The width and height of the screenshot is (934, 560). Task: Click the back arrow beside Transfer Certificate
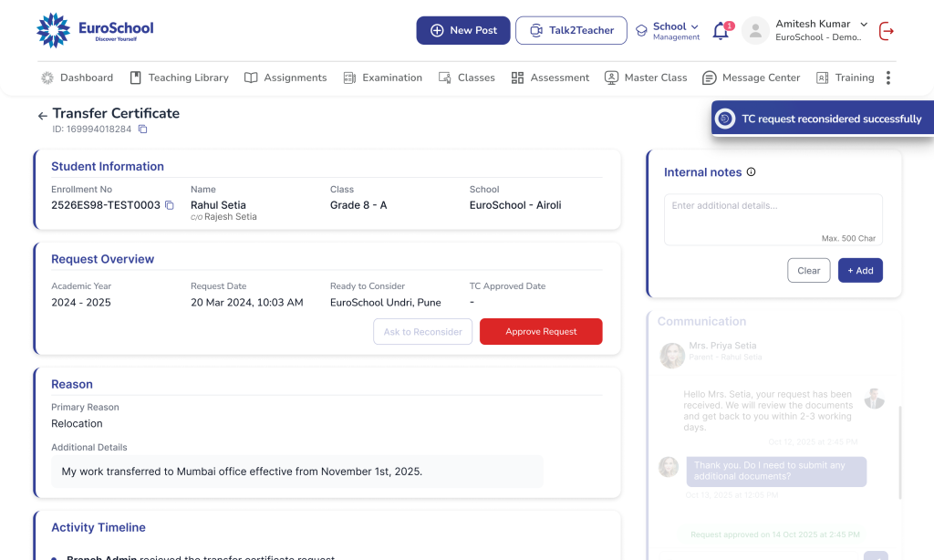tap(42, 116)
